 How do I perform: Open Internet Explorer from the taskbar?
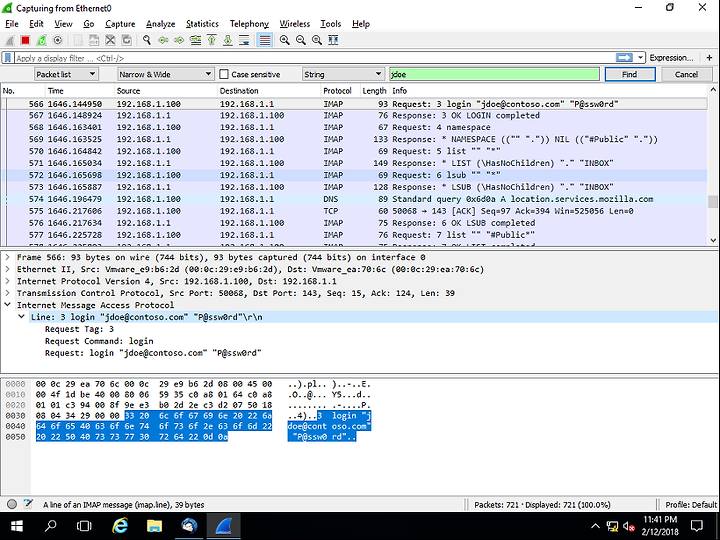click(x=120, y=526)
